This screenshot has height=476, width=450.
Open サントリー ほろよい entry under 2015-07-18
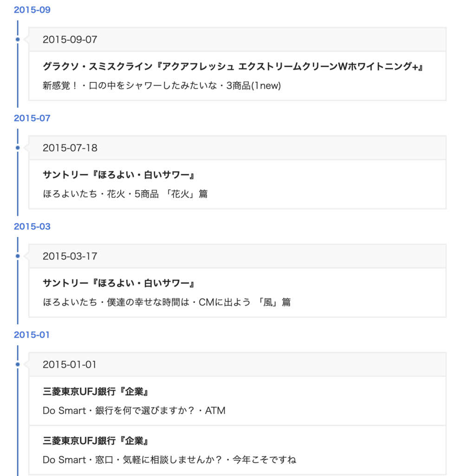(118, 175)
